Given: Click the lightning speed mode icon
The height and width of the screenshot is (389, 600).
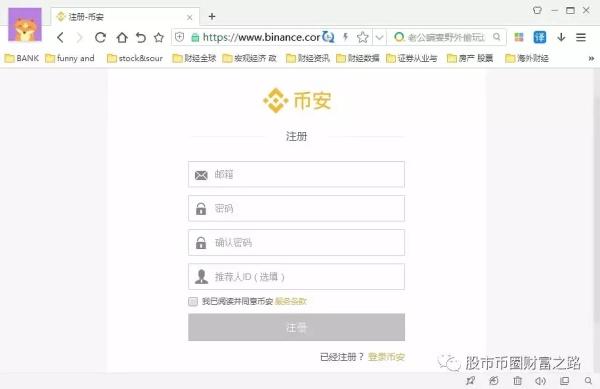Looking at the screenshot, I should coord(346,37).
